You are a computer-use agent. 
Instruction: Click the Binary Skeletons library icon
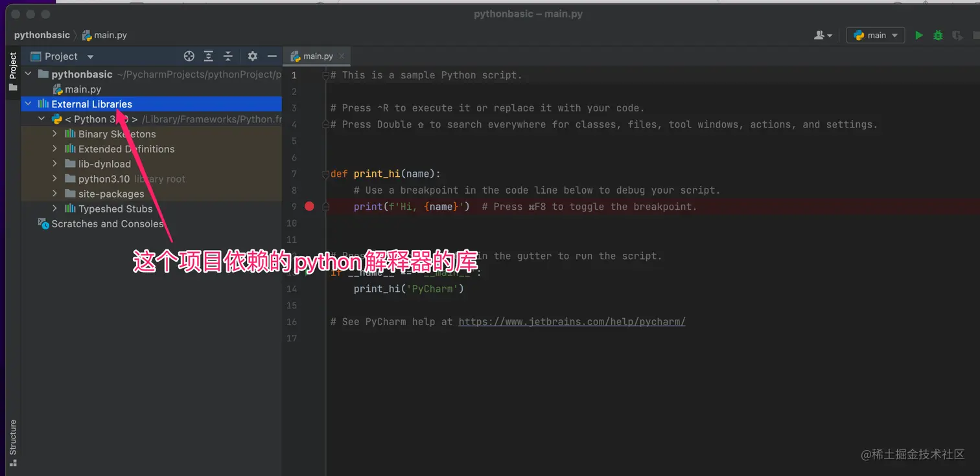70,134
